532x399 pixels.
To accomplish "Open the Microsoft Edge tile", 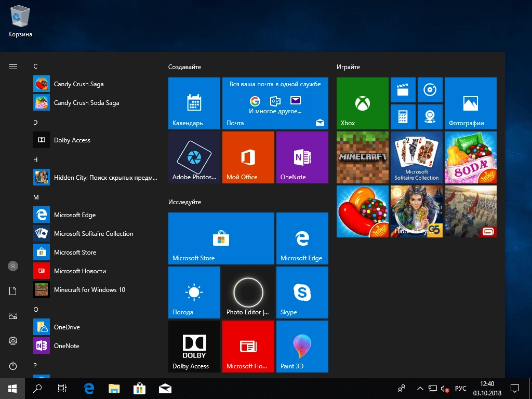I will coord(302,238).
